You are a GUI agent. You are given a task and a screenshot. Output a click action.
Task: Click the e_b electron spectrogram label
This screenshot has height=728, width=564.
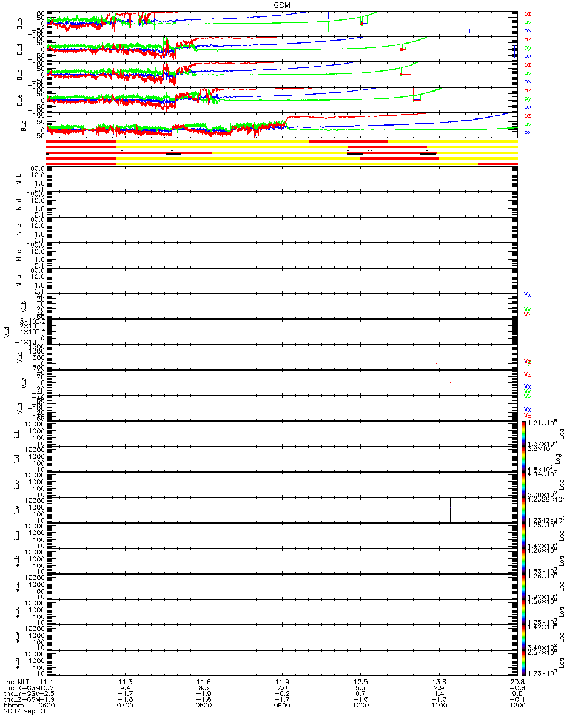(x=17, y=561)
